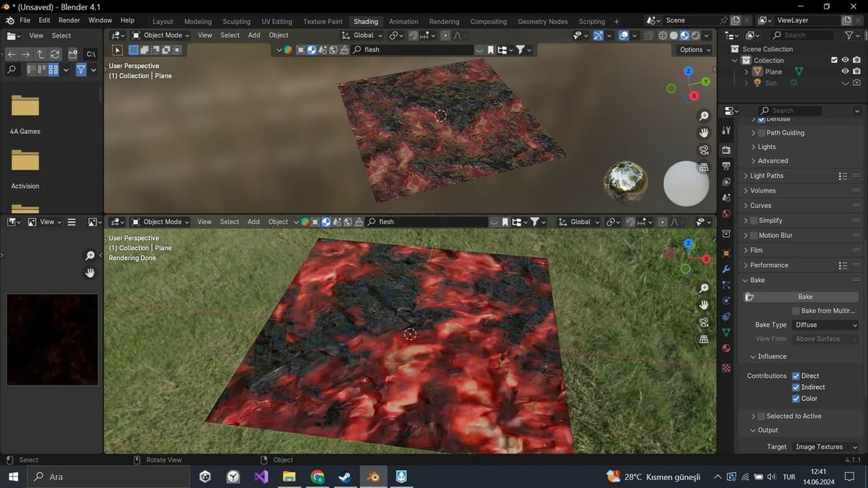Open the Bake Type dropdown
Image resolution: width=868 pixels, height=488 pixels.
[x=825, y=325]
